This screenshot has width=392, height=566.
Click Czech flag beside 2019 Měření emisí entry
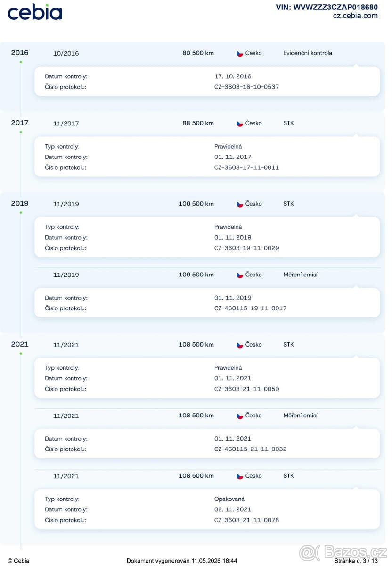(x=240, y=275)
